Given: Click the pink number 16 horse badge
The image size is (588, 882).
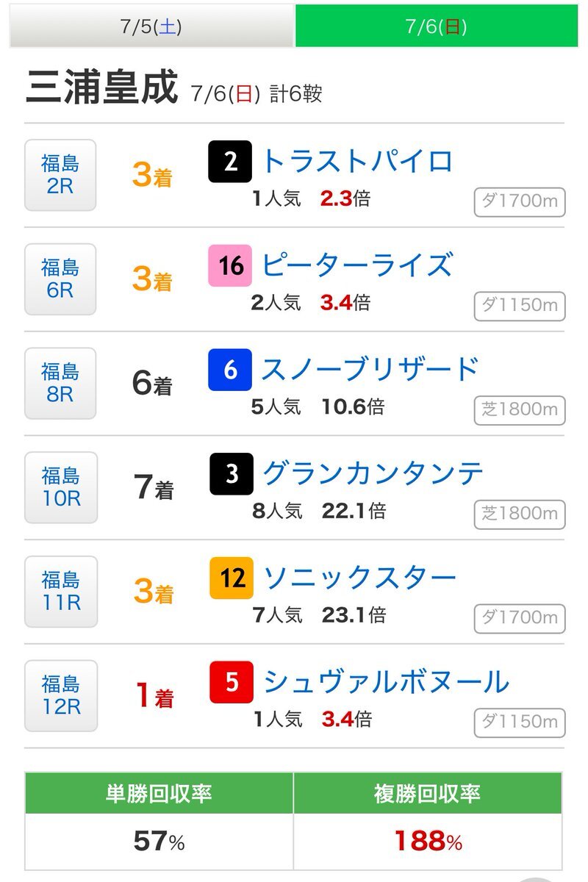Looking at the screenshot, I should pyautogui.click(x=230, y=265).
